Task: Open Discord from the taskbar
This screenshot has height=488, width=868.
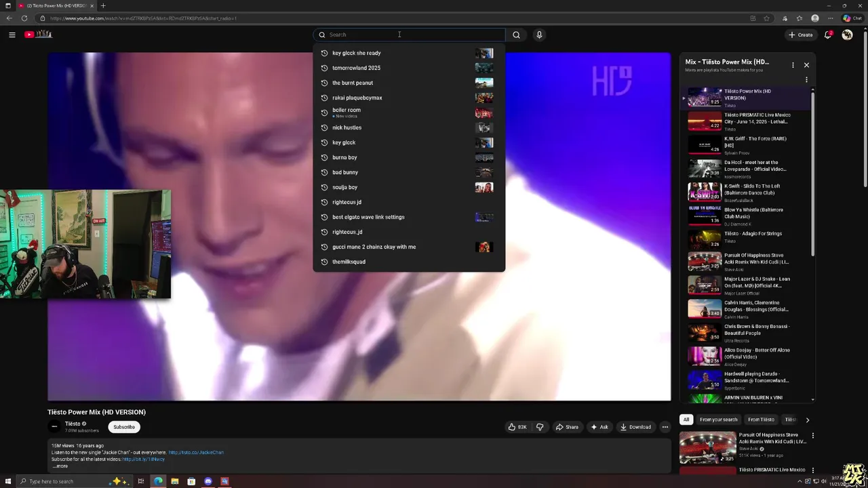Action: [208, 481]
